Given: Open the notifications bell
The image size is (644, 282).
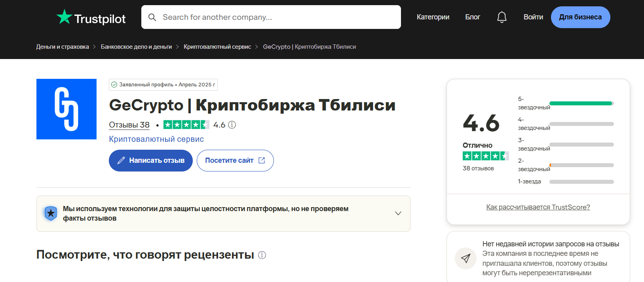Looking at the screenshot, I should (502, 17).
